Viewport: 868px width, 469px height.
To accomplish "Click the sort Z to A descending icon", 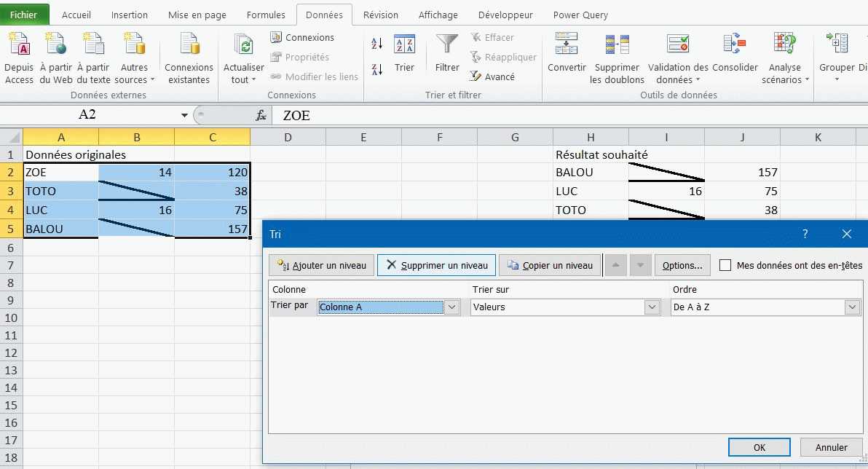I will tap(377, 69).
